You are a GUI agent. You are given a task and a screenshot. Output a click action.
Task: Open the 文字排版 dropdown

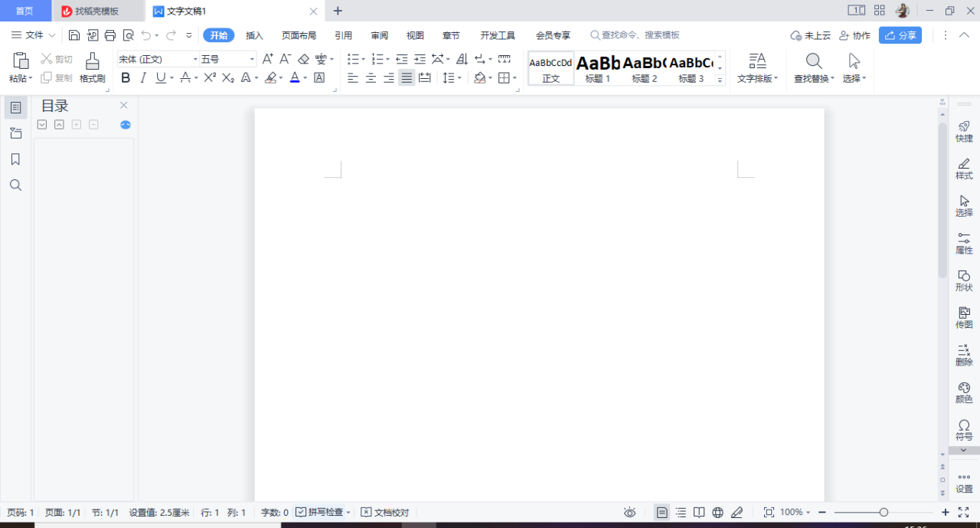(x=757, y=79)
